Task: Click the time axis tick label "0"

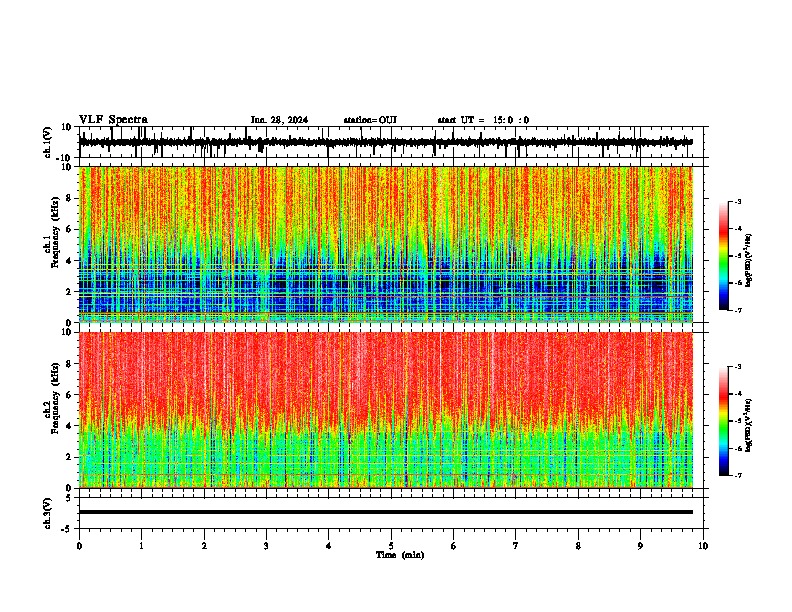Action: [x=79, y=546]
